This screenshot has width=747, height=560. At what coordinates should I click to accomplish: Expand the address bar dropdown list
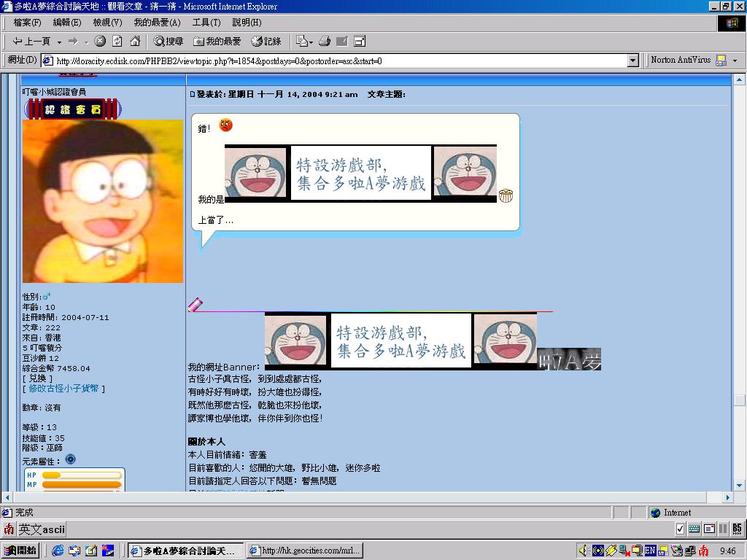click(633, 61)
